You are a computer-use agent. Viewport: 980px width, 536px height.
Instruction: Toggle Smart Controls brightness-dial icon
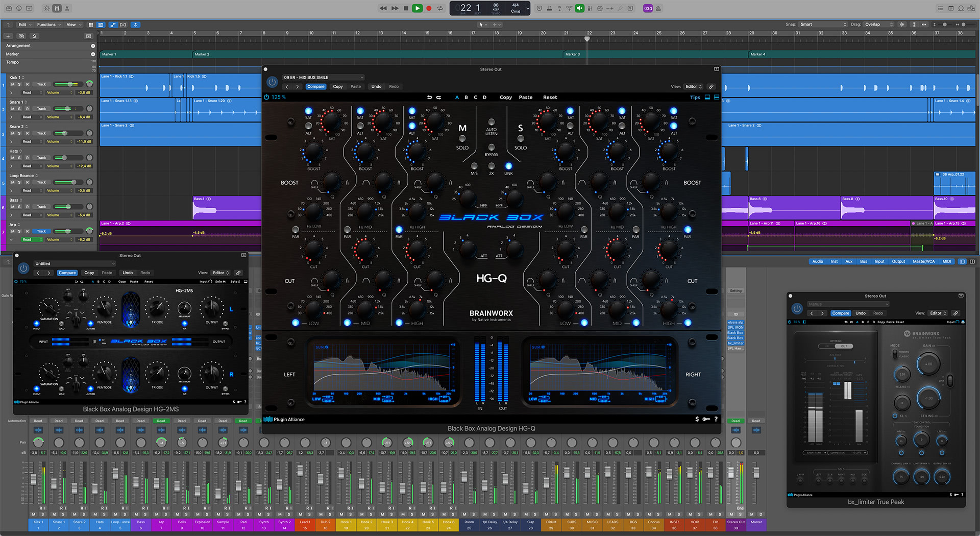pos(46,8)
